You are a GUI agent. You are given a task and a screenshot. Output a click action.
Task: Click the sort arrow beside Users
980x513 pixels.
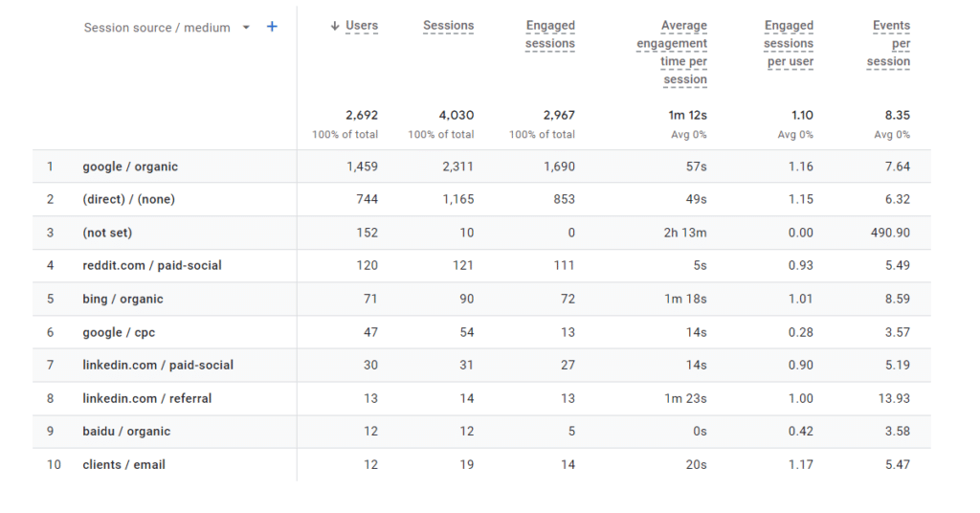pos(335,27)
